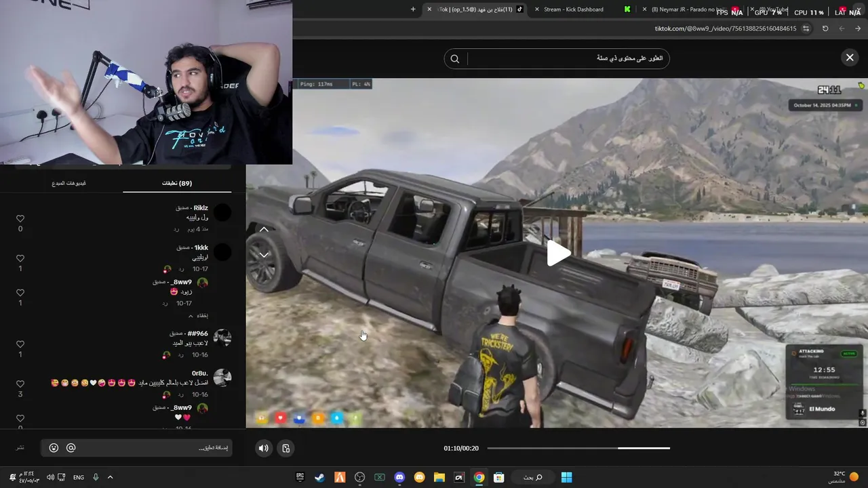The height and width of the screenshot is (488, 868).
Task: Like the comment by 1kkk
Action: click(20, 258)
